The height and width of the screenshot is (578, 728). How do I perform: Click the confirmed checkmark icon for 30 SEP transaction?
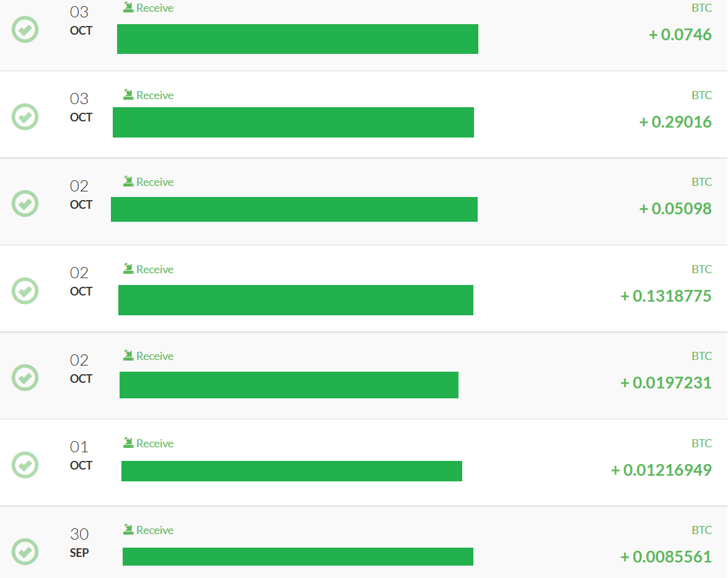[x=25, y=551]
